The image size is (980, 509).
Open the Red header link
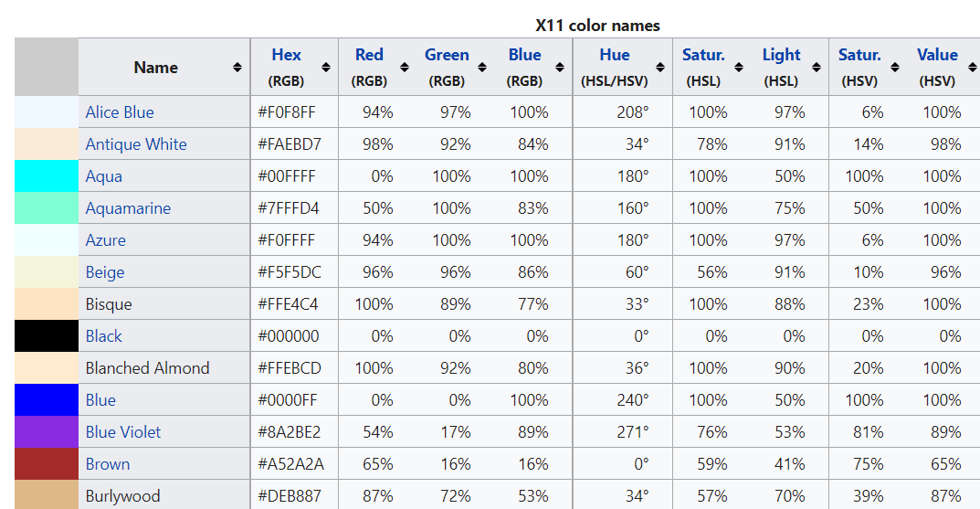[x=369, y=55]
